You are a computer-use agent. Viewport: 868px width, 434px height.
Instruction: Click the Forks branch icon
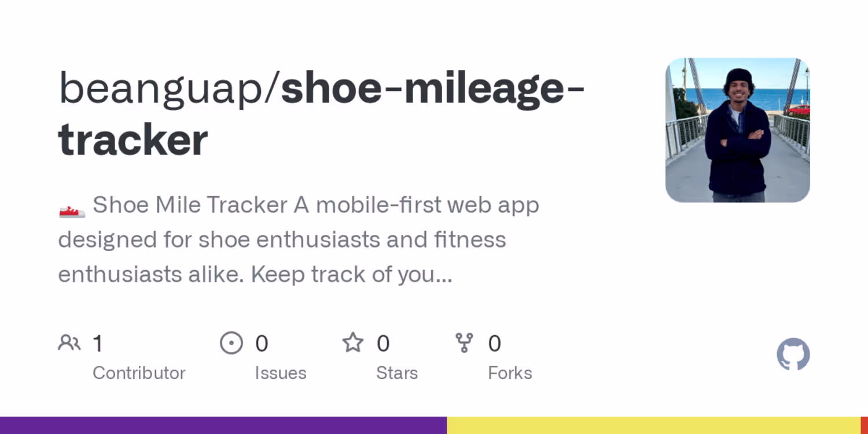(x=464, y=343)
